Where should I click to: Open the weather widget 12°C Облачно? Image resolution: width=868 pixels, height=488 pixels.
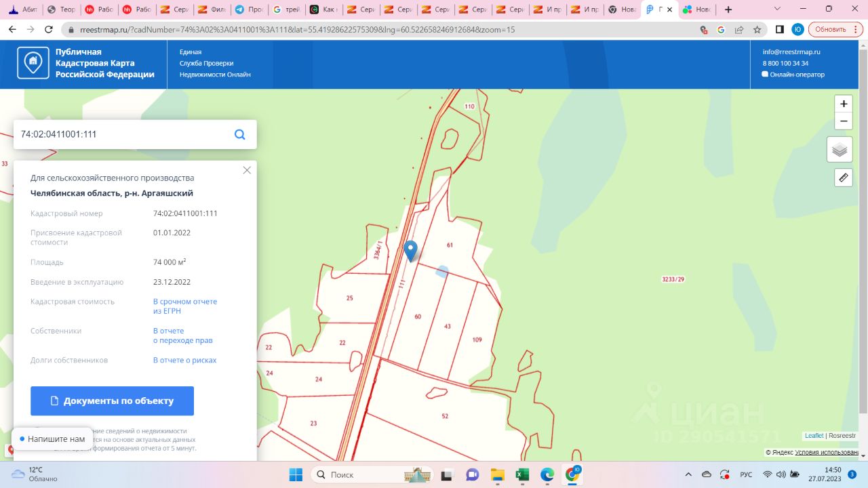click(x=35, y=474)
